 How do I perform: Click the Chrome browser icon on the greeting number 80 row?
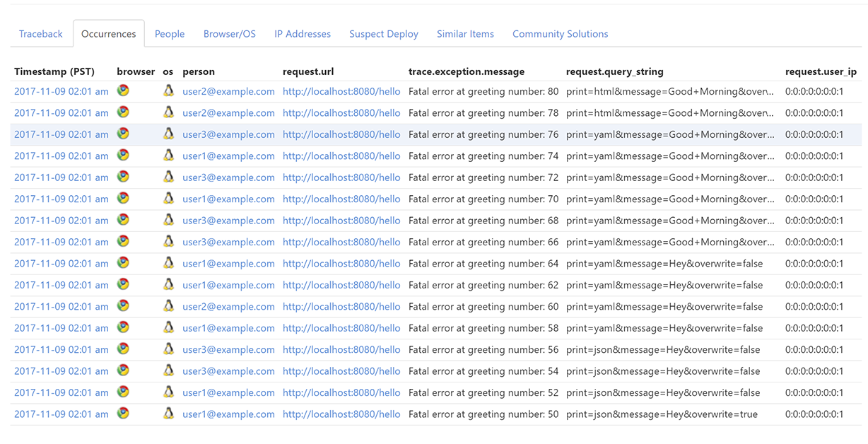[123, 91]
